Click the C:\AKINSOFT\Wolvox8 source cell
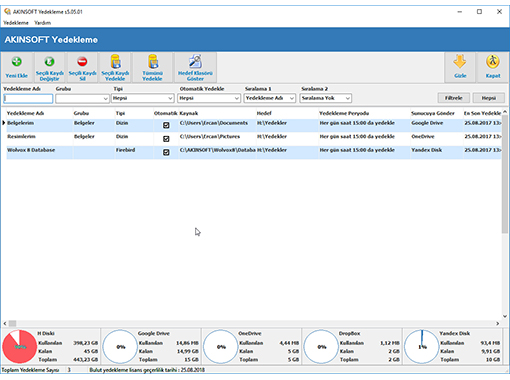510x380 pixels. (218, 150)
